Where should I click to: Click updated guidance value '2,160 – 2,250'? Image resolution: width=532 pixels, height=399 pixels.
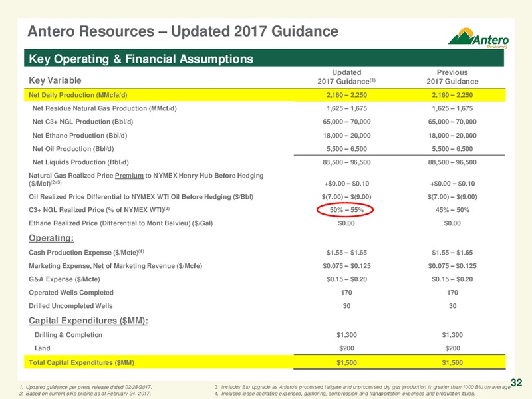346,95
